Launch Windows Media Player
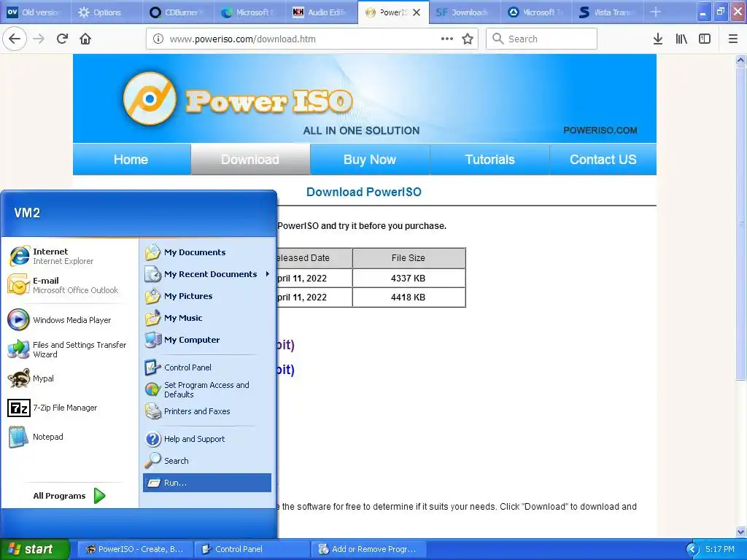The image size is (747, 560). click(x=69, y=320)
